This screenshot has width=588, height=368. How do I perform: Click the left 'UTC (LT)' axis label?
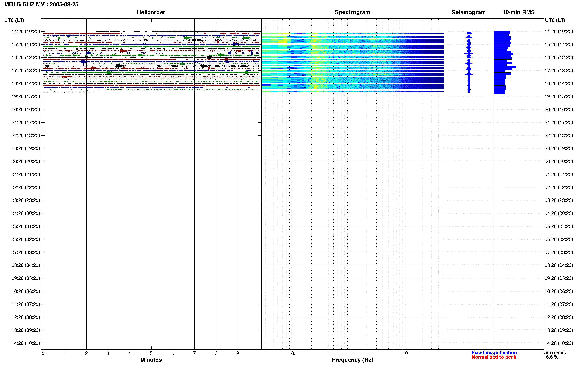click(x=14, y=20)
